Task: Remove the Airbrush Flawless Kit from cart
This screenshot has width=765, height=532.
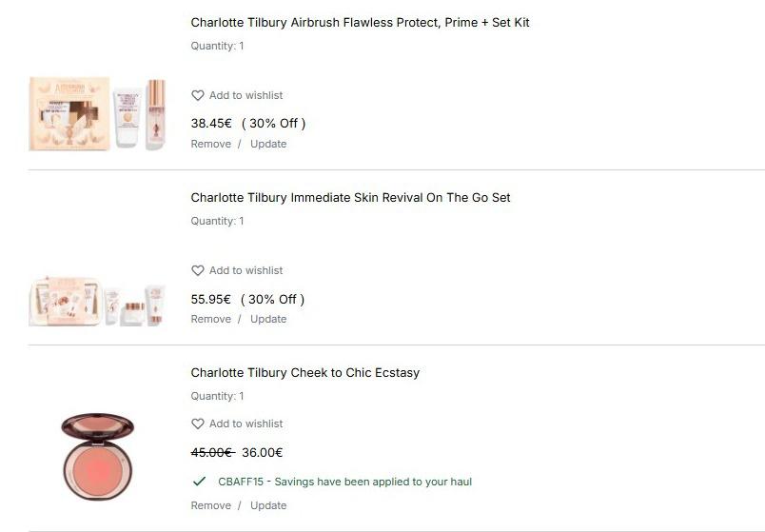Action: (x=211, y=144)
